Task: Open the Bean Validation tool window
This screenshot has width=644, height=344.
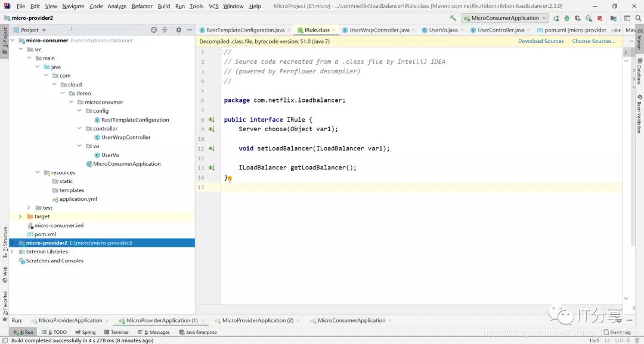Action: [x=639, y=114]
